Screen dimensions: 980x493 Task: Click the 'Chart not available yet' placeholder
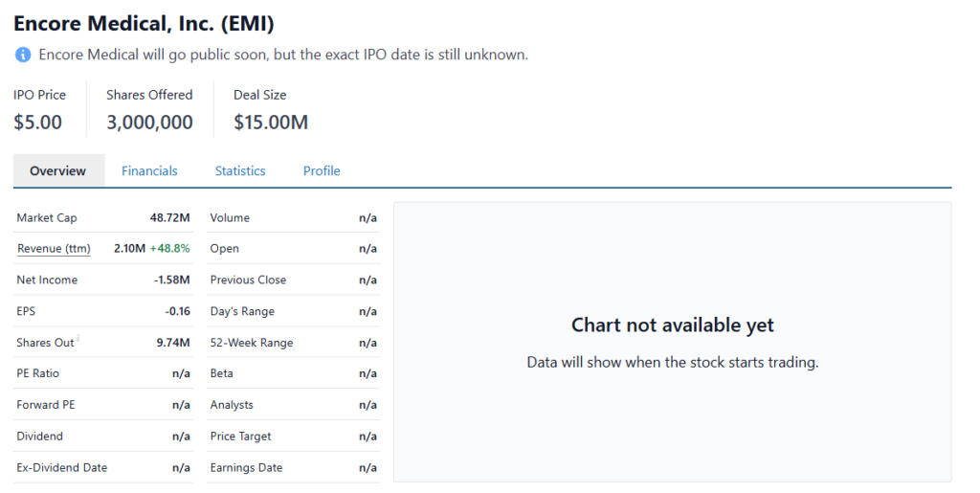pos(672,325)
